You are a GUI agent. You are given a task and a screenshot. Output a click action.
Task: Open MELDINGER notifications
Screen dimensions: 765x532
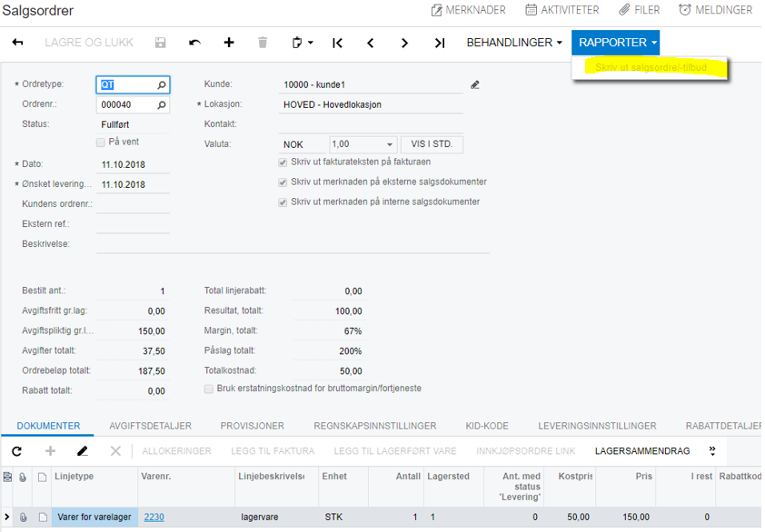pyautogui.click(x=716, y=10)
